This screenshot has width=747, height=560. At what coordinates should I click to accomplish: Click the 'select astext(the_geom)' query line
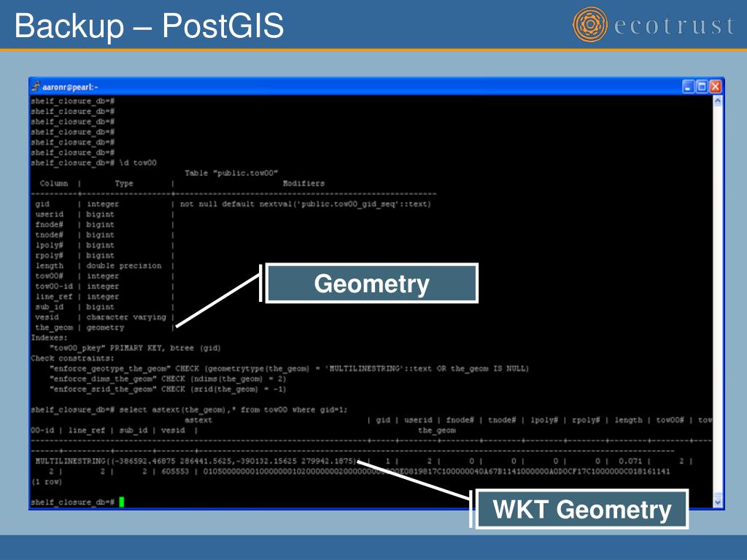coord(189,410)
